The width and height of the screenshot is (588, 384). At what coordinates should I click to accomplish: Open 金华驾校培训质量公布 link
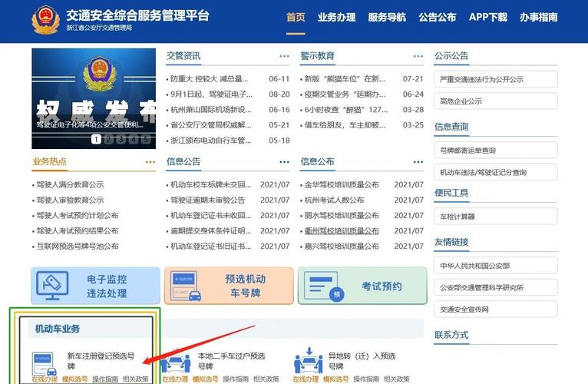342,184
